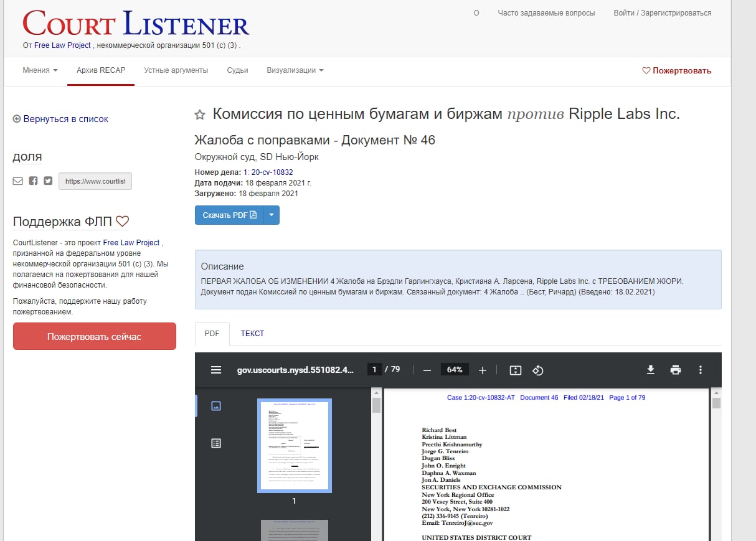
Task: Click Free Law Project link under logo
Action: [62, 45]
